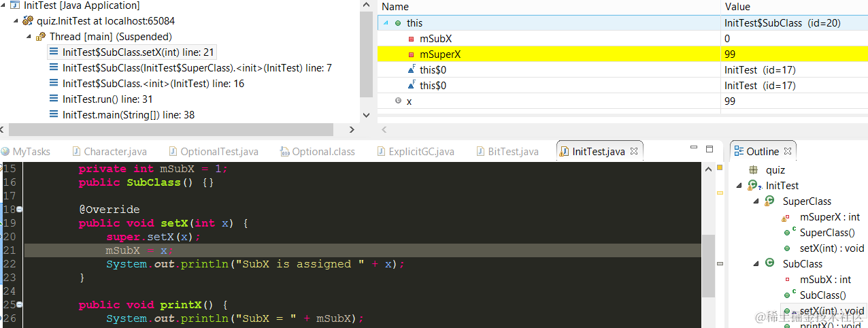Minimize the editor area
The width and height of the screenshot is (868, 328).
tap(694, 148)
